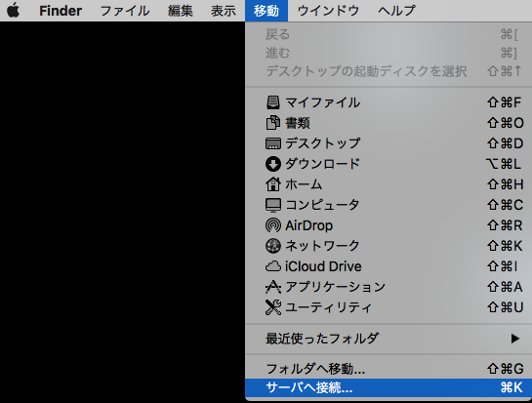Screen dimensions: 532x403
Task: Choose フォルダへ移動... menu entry
Action: pos(389,369)
